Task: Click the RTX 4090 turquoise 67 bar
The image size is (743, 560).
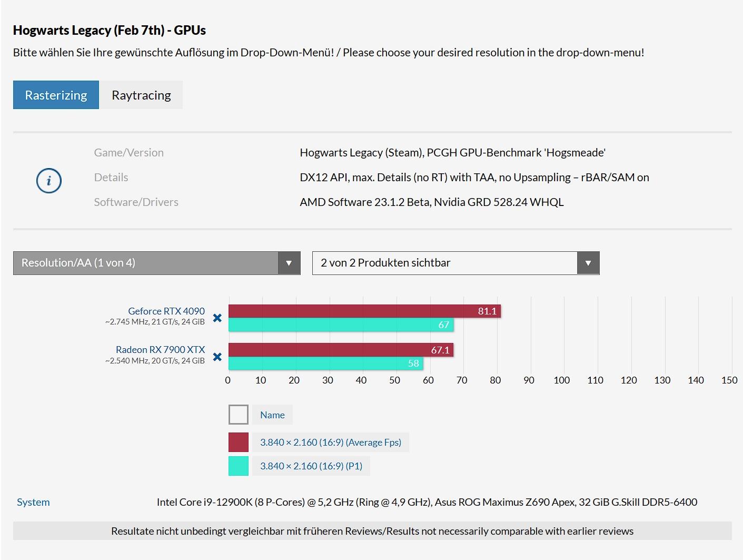Action: [341, 325]
